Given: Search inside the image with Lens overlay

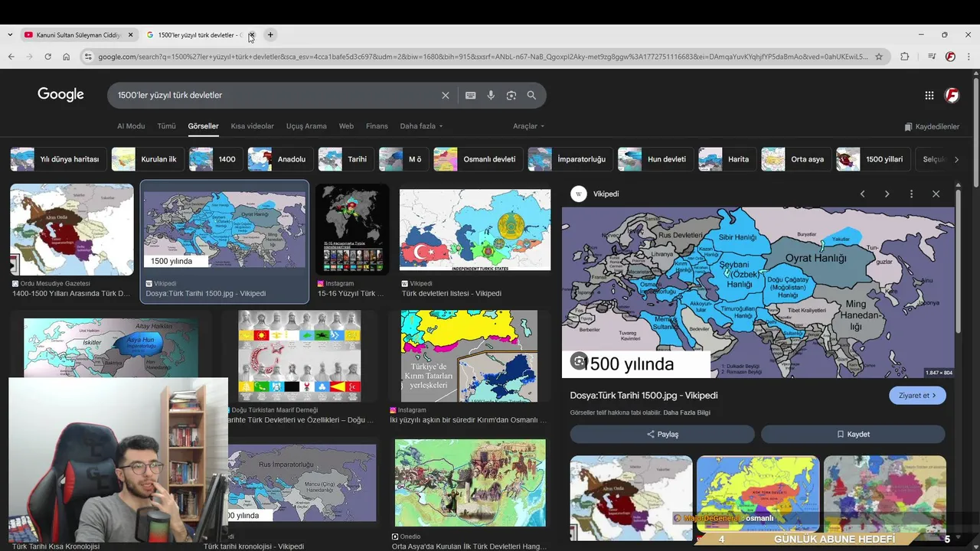Looking at the screenshot, I should tap(580, 361).
